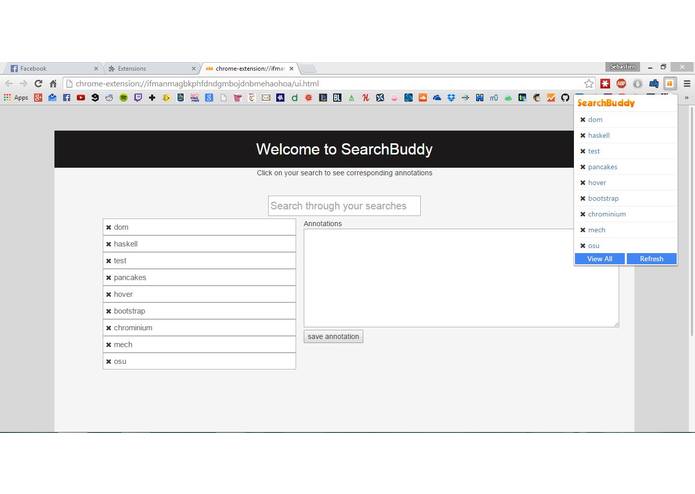This screenshot has width=695, height=494.
Task: Open the YouTube bookmark icon
Action: tap(81, 98)
